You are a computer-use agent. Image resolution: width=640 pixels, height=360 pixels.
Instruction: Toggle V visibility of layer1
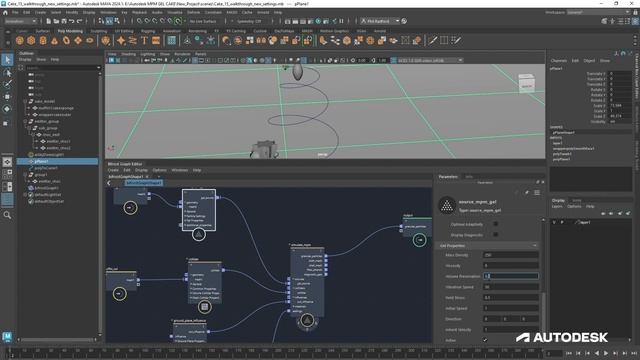554,222
